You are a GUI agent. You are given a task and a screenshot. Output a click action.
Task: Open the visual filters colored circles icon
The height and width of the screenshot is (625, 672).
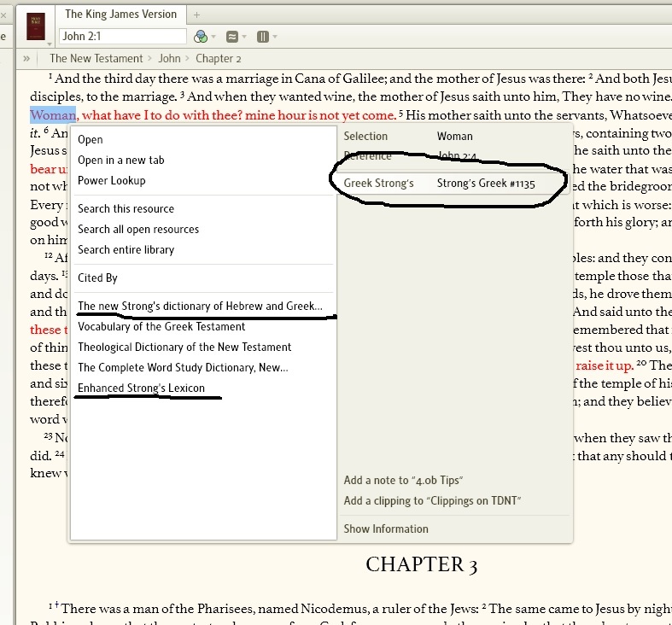pos(200,37)
